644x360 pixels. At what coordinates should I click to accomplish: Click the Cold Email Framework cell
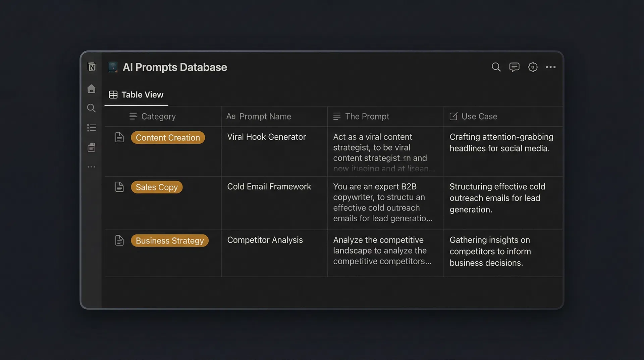(x=269, y=186)
